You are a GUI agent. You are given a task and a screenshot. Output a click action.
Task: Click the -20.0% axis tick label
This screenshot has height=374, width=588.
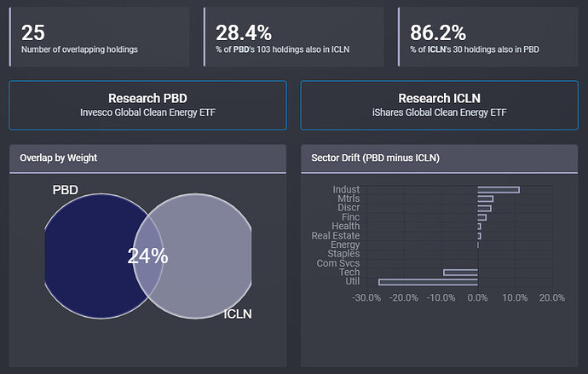coord(403,298)
